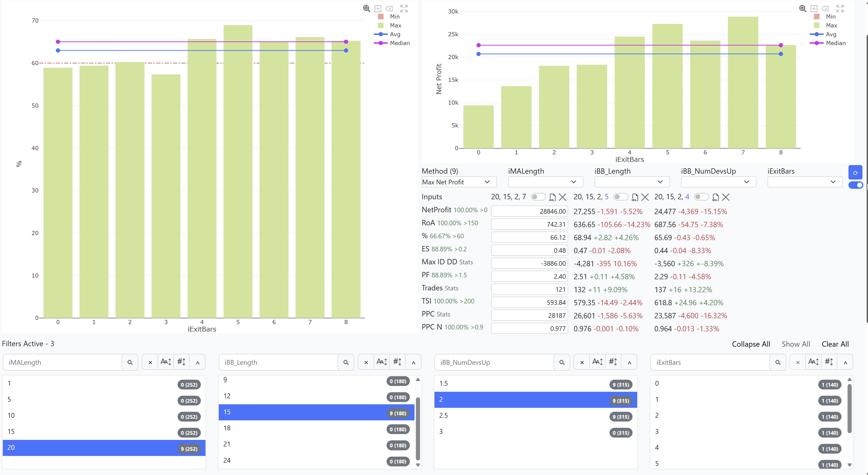
Task: Click the Collapse All link
Action: pos(751,344)
